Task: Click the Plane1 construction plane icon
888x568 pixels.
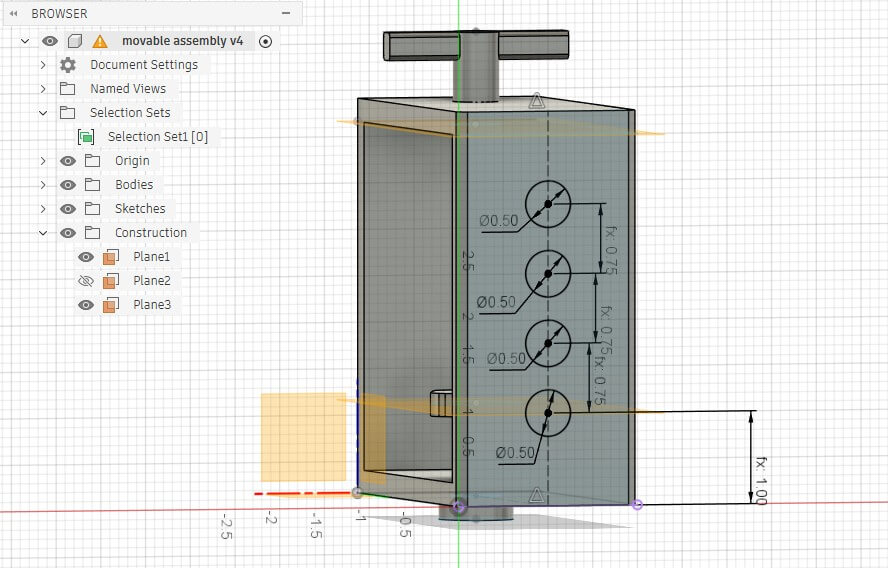Action: point(110,257)
